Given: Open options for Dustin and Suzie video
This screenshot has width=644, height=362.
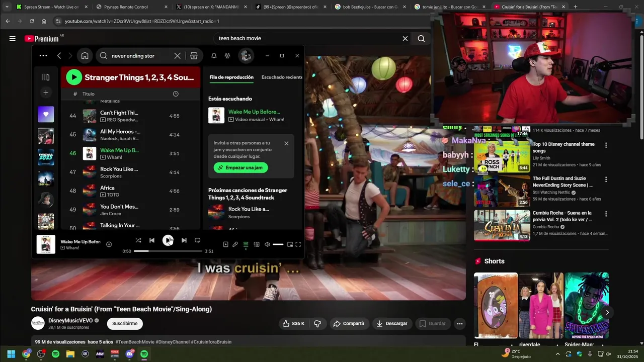Looking at the screenshot, I should pyautogui.click(x=606, y=179).
